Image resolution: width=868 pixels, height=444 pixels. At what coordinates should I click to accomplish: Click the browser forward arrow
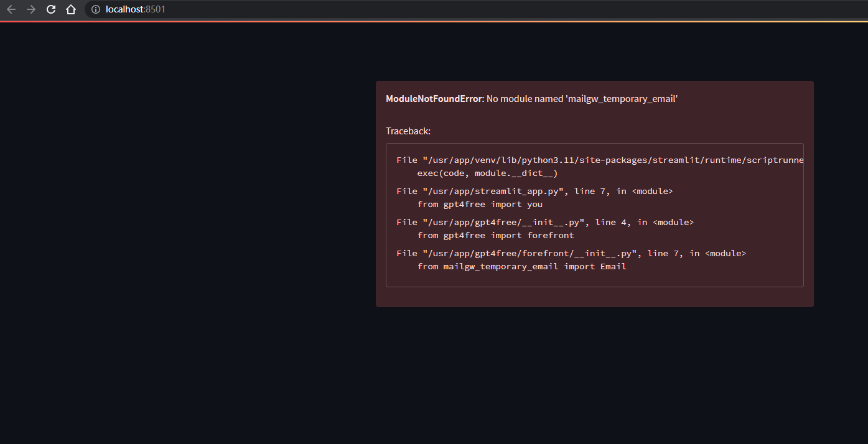click(x=31, y=9)
